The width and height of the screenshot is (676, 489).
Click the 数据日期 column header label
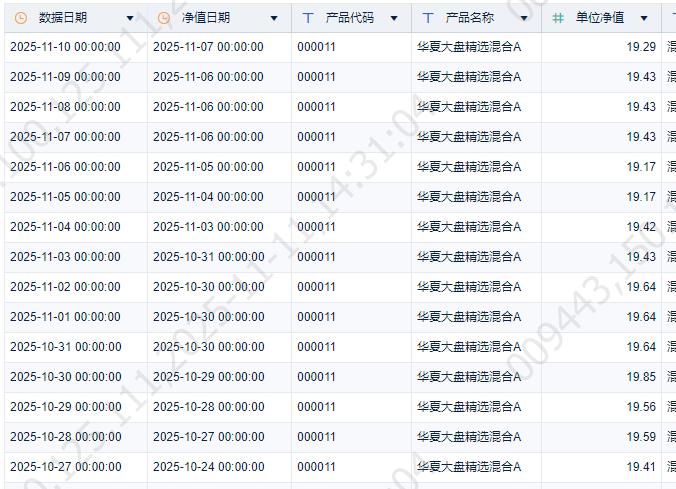coord(63,18)
